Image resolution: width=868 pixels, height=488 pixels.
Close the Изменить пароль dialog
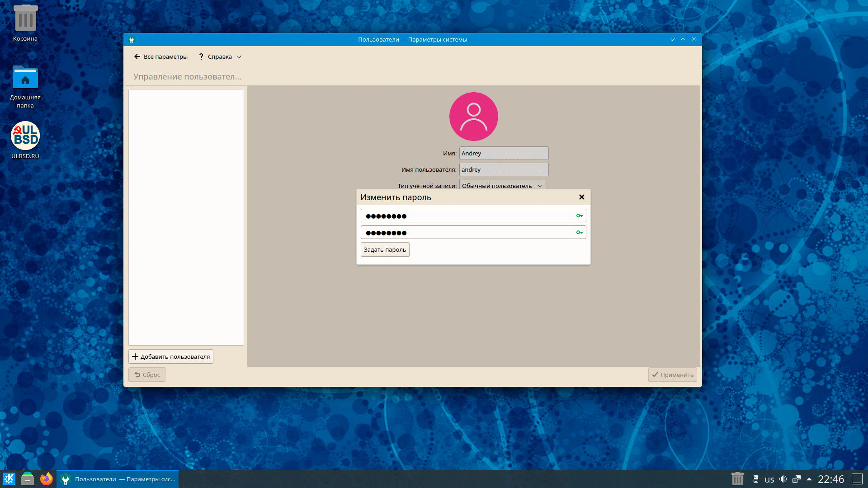[582, 197]
